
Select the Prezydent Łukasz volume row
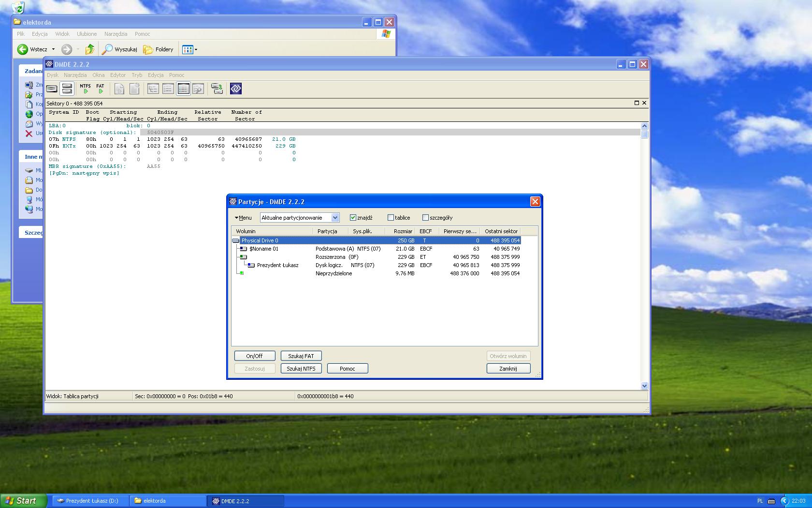[377, 265]
